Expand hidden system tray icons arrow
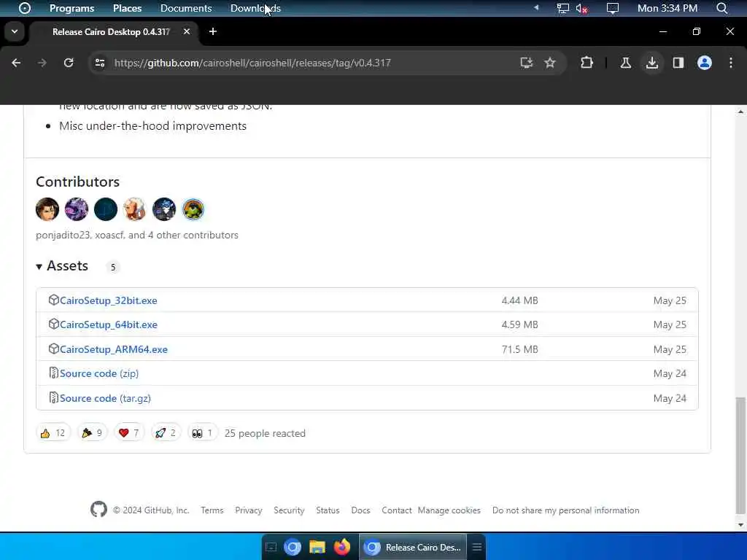This screenshot has height=560, width=747. pyautogui.click(x=536, y=7)
